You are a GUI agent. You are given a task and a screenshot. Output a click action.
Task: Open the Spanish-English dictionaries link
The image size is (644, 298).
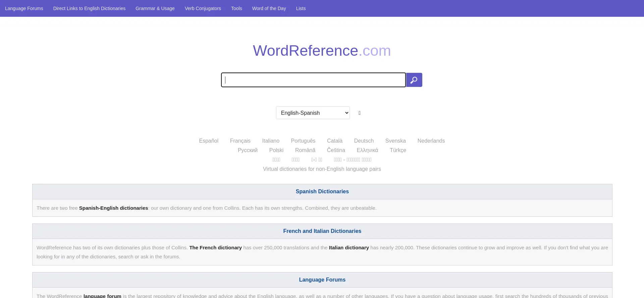coord(114,208)
